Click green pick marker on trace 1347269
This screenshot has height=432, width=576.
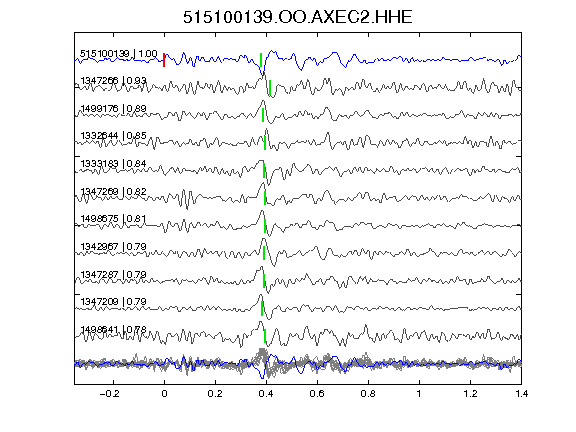click(x=265, y=198)
